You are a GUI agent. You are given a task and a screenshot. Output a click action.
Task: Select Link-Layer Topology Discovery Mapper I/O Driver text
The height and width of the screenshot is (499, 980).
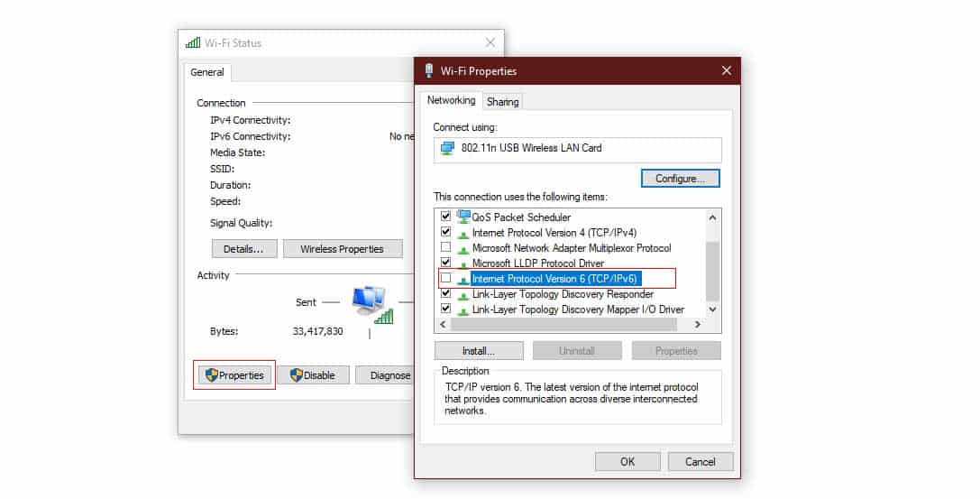tap(578, 310)
